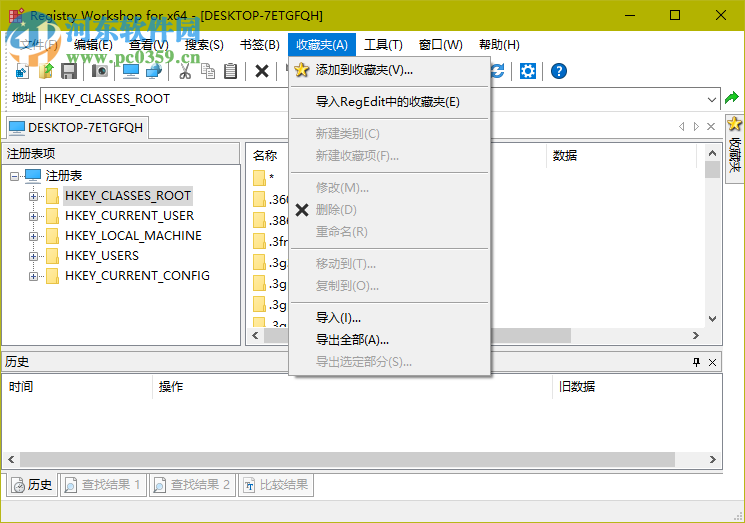Expand the HKEY_USERS tree node
Viewport: 745px width, 523px height.
pyautogui.click(x=33, y=256)
